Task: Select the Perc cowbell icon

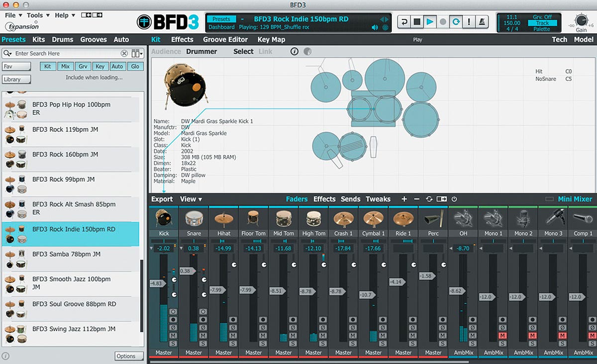Action: pos(433,218)
